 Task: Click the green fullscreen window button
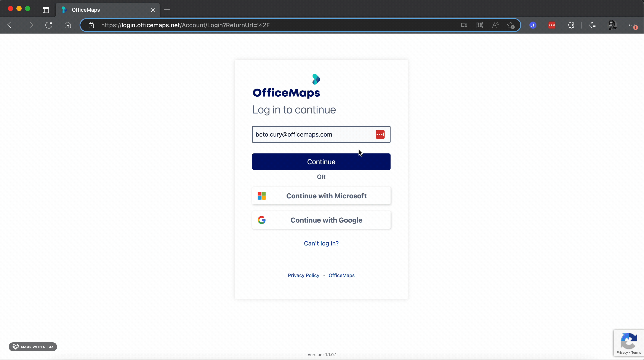tap(28, 8)
